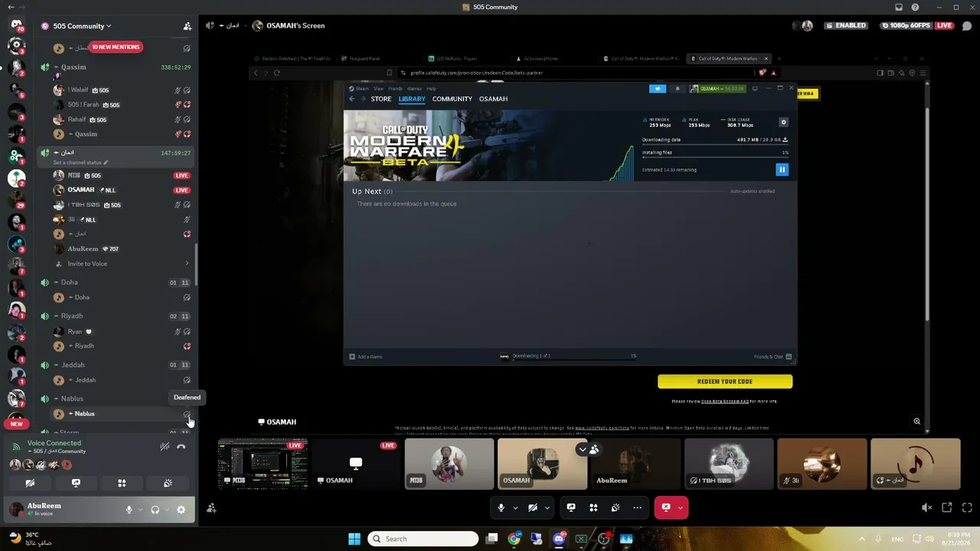Mute microphone in AbuReem user panel
This screenshot has width=980, height=551.
(x=129, y=510)
